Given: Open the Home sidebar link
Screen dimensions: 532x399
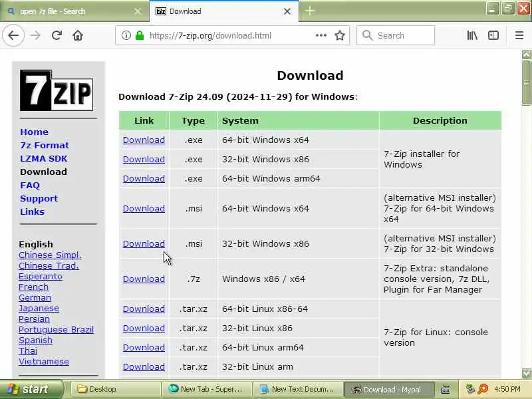Looking at the screenshot, I should pyautogui.click(x=34, y=132).
